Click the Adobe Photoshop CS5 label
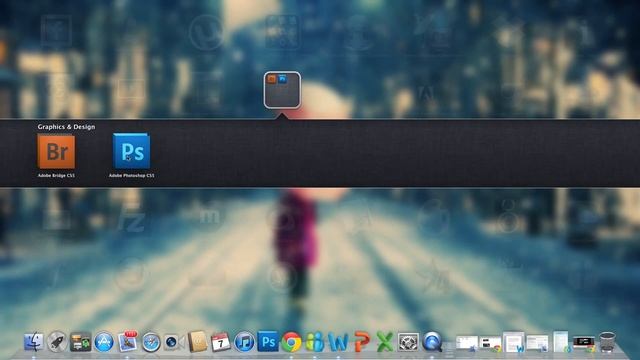This screenshot has height=360, width=640. tap(131, 176)
